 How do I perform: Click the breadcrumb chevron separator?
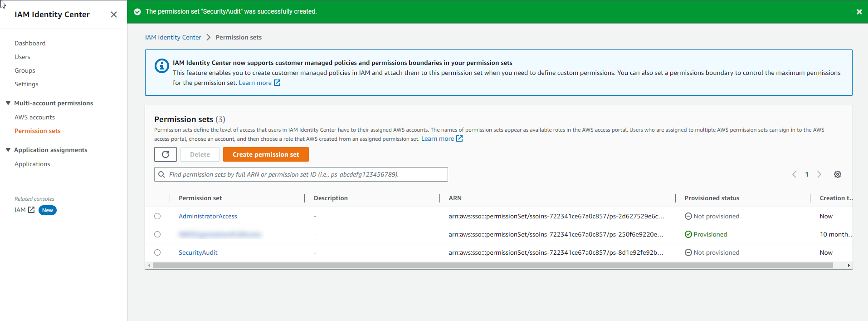point(209,37)
